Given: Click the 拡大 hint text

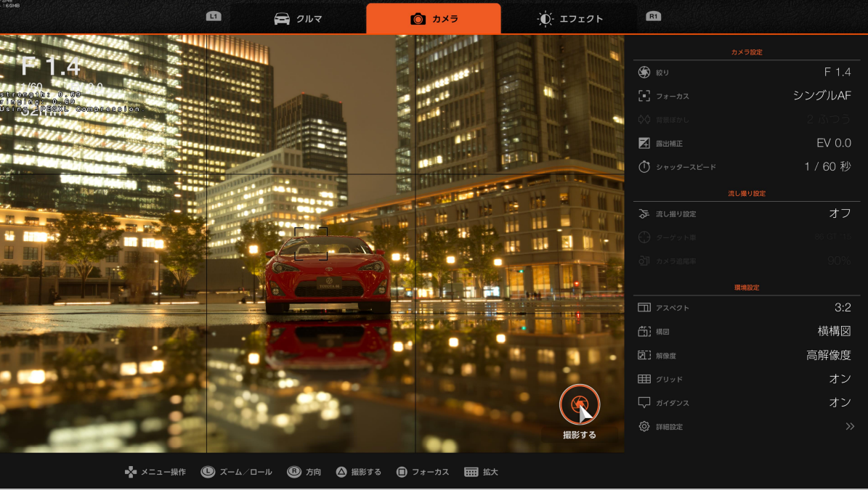Looking at the screenshot, I should click(x=490, y=472).
